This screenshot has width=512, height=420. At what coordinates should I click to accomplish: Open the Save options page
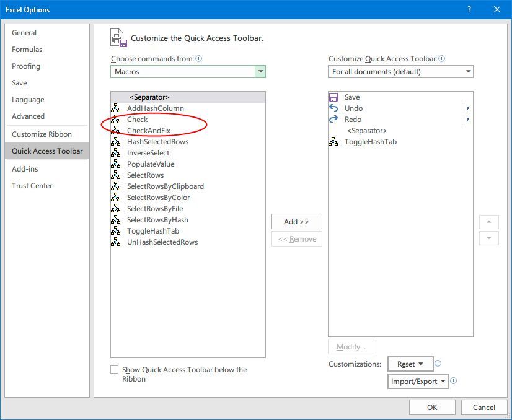click(47, 83)
